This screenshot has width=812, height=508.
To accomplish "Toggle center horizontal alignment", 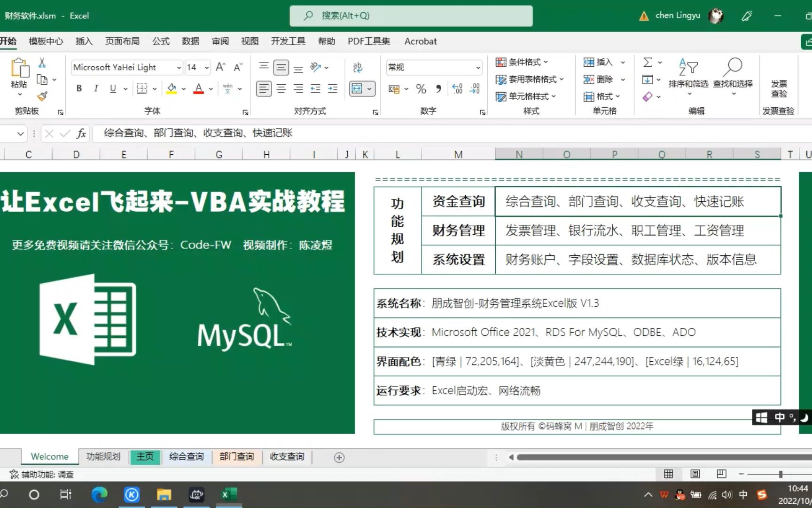I will pos(281,88).
